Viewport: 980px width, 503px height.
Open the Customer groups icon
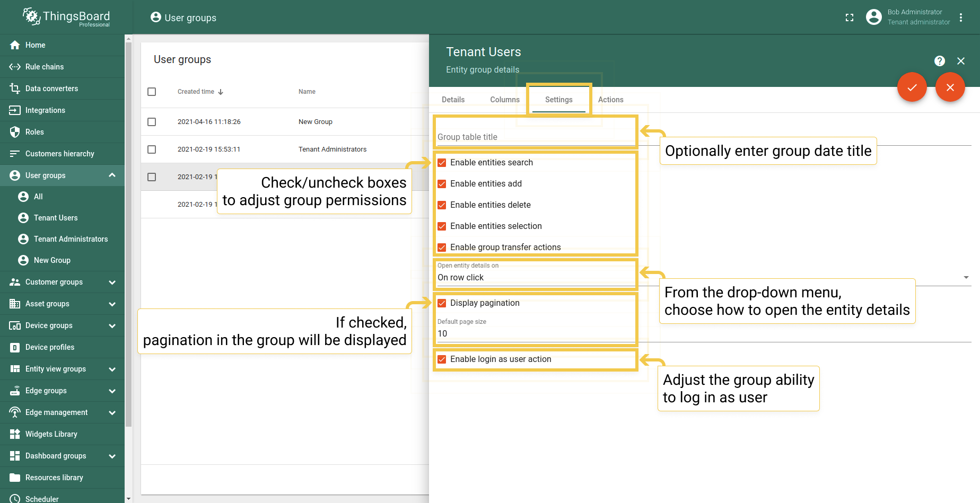point(15,282)
